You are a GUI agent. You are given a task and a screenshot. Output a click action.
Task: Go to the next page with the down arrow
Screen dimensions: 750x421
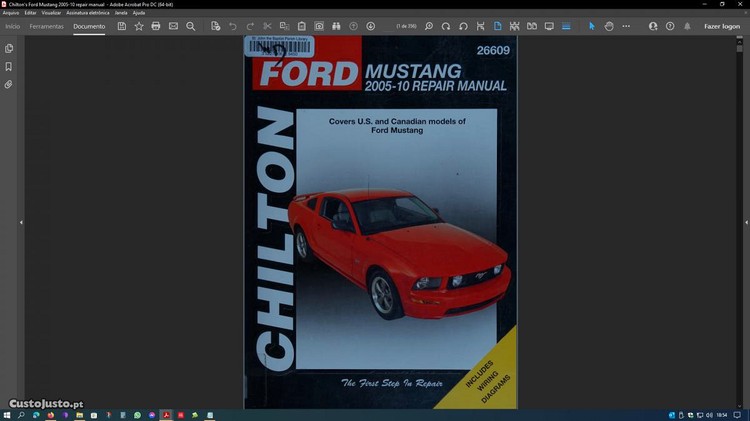pyautogui.click(x=371, y=26)
